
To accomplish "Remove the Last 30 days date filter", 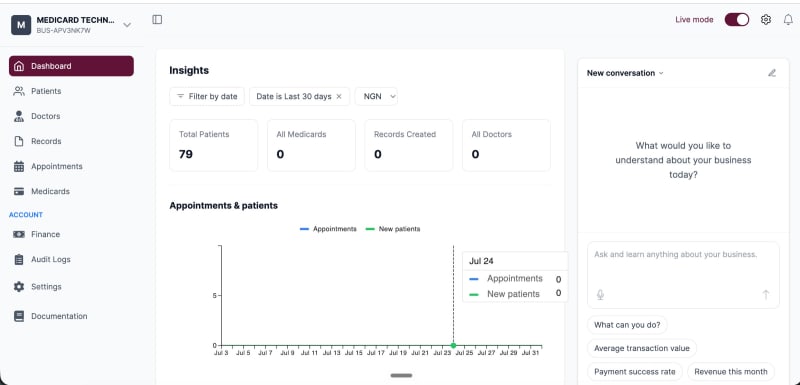I will (x=339, y=96).
